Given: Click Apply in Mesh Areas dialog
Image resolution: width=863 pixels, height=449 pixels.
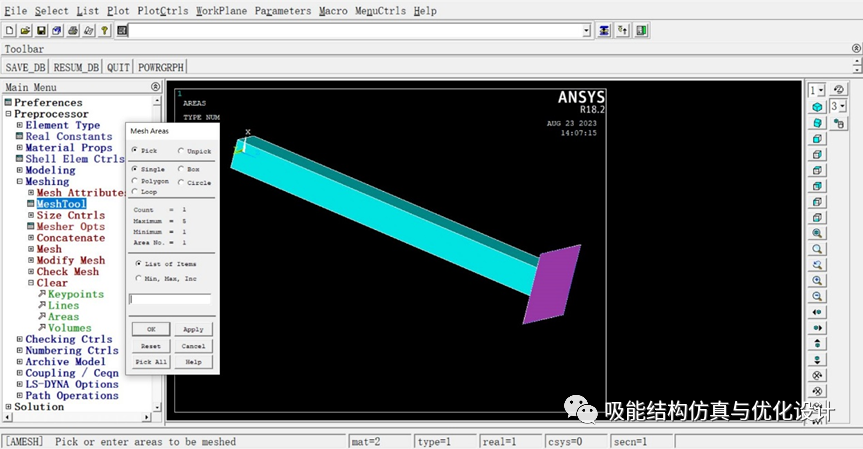Looking at the screenshot, I should coord(193,329).
